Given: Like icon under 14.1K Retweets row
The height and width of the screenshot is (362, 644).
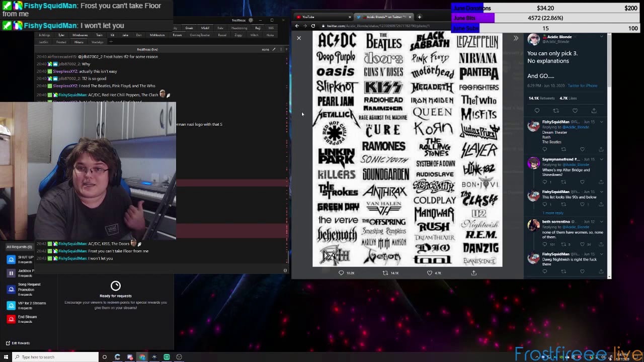Looking at the screenshot, I should point(575,111).
